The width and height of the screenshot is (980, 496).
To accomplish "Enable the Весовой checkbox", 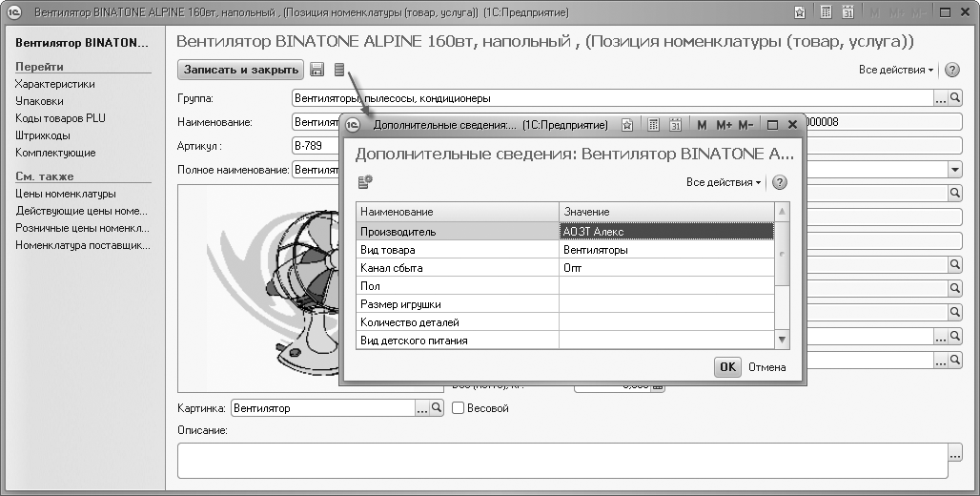I will (459, 408).
